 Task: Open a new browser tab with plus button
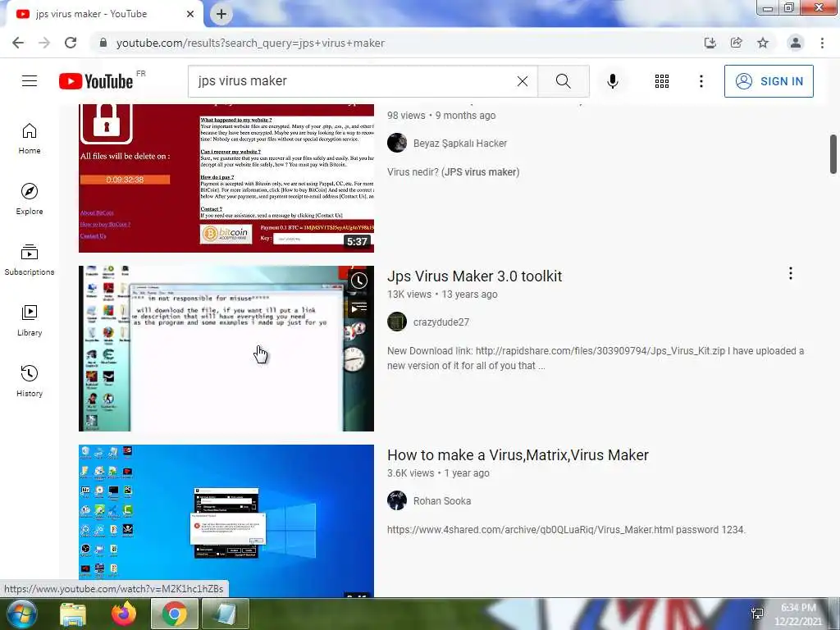(x=221, y=14)
